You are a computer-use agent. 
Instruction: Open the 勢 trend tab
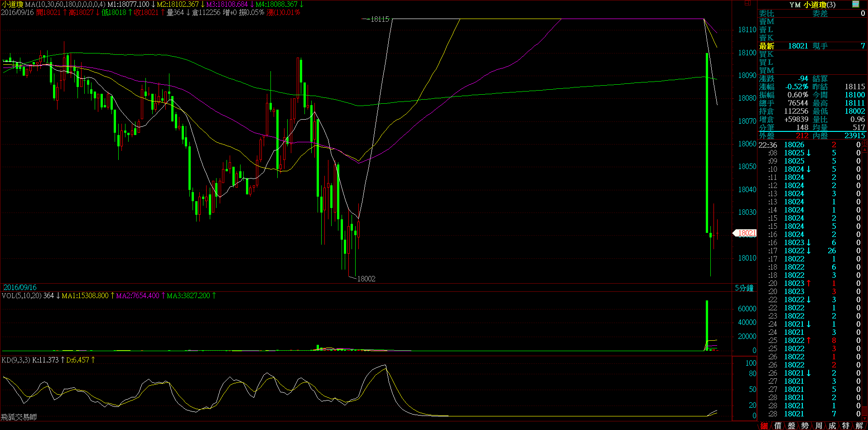(805, 426)
